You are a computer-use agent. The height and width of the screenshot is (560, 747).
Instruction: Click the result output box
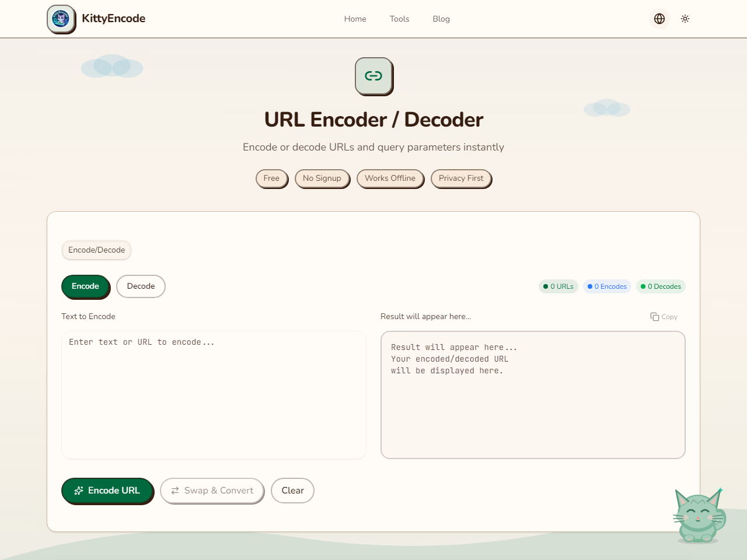point(533,395)
